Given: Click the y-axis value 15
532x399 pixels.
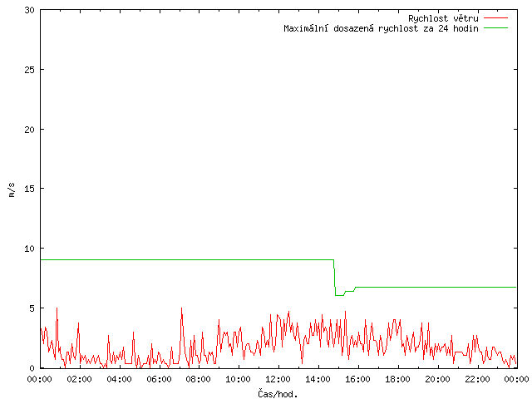Looking at the screenshot, I should [x=30, y=189].
